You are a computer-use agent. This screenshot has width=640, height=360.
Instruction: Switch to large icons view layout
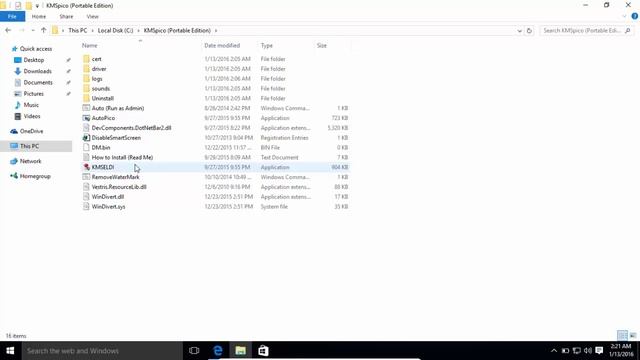(x=633, y=336)
